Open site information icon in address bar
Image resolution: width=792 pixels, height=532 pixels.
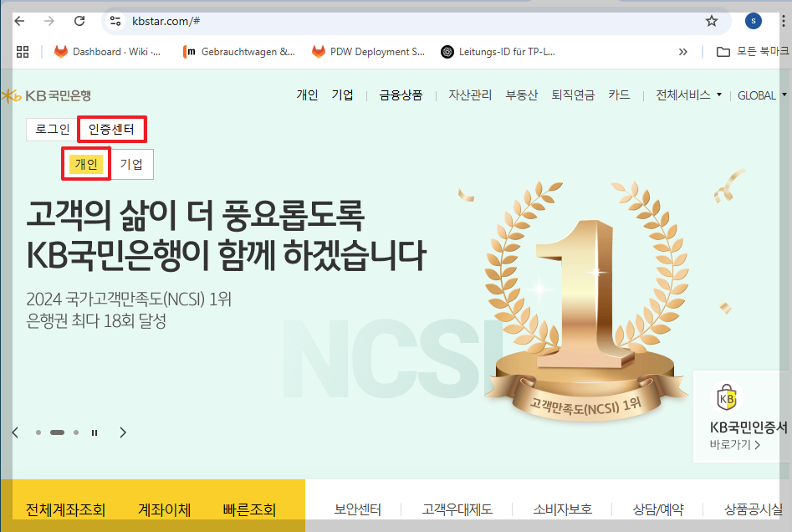coord(115,21)
